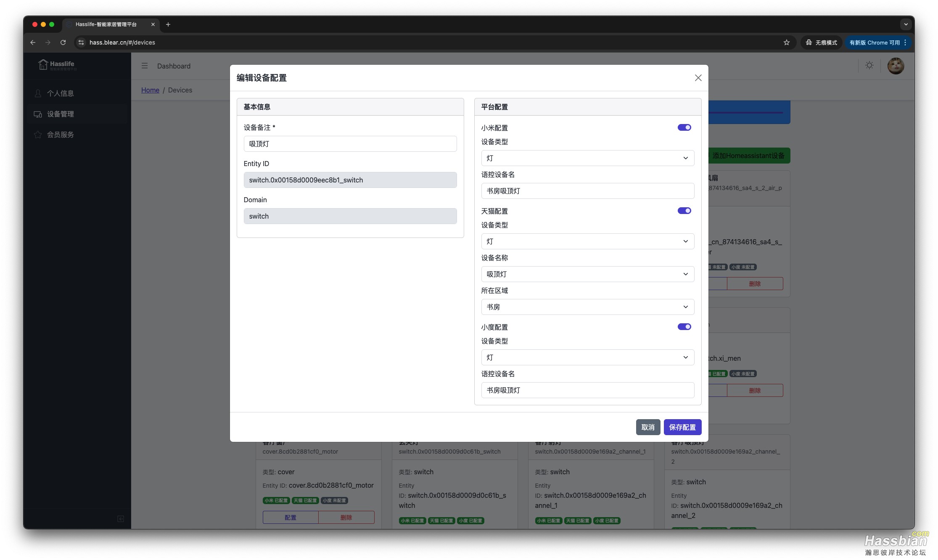
Task: Open 设备管理 in sidebar
Action: 77,114
